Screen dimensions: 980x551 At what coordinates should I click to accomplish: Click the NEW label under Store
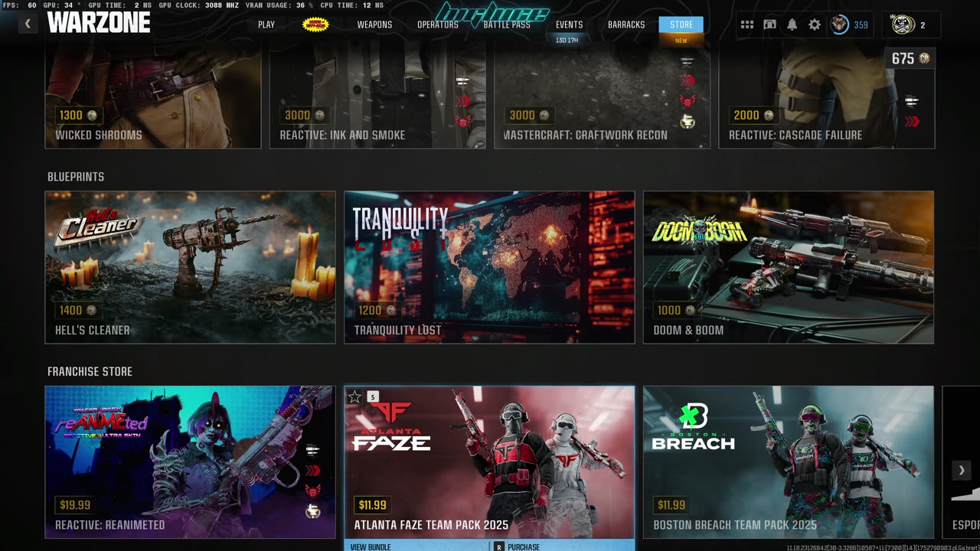pyautogui.click(x=681, y=41)
